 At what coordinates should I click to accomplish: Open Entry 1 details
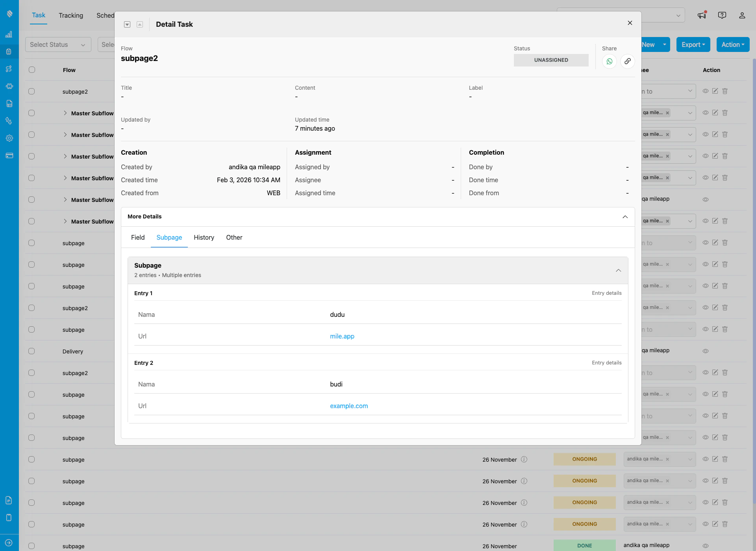click(x=606, y=293)
